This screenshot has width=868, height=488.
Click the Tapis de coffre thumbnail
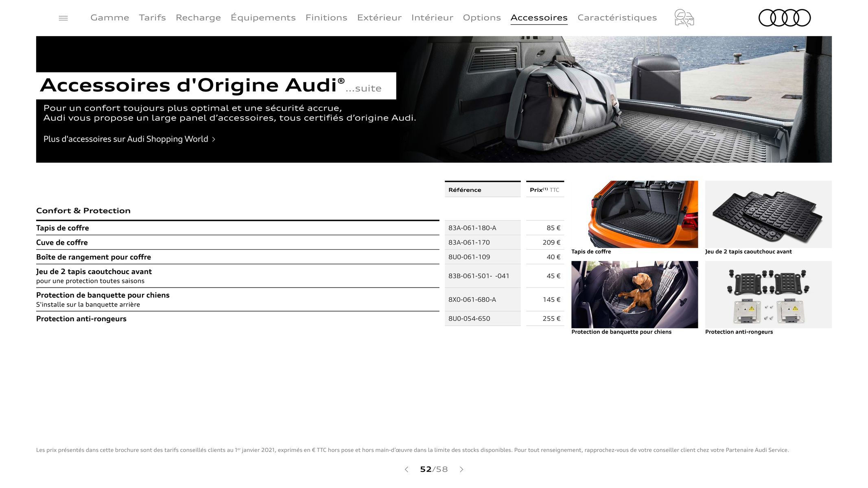click(x=634, y=214)
